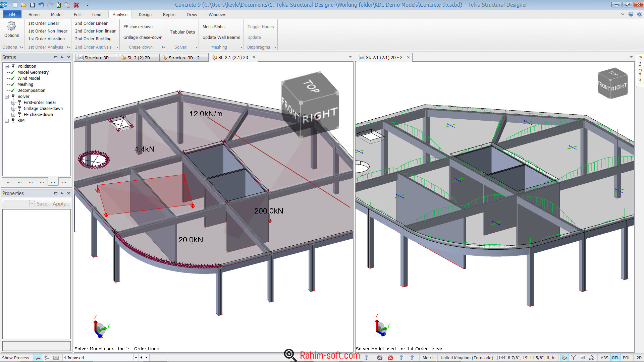
Task: Click the review glasses icon in status bar
Action: 592,358
